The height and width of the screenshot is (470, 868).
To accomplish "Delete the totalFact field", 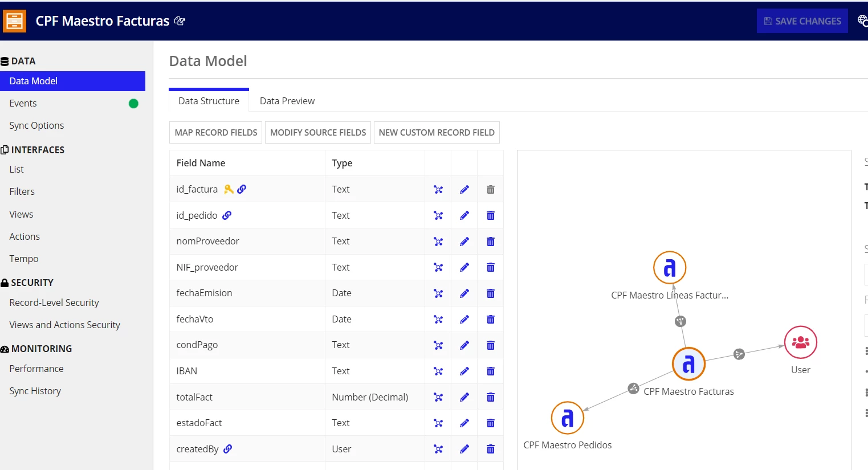I will pos(491,397).
